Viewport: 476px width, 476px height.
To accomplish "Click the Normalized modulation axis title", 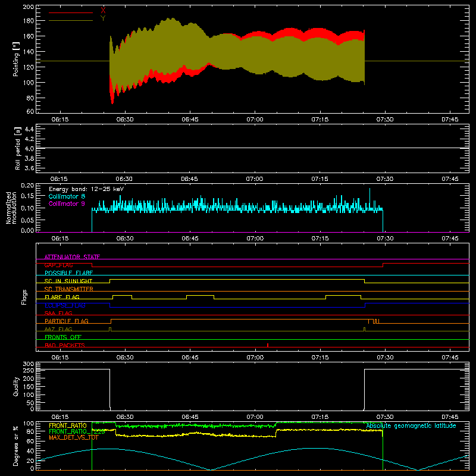I will point(11,208).
